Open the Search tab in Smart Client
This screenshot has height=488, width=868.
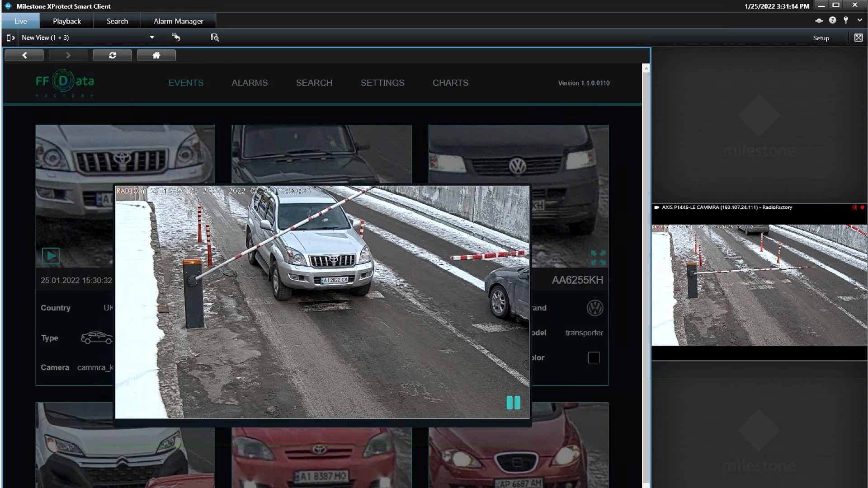coord(117,21)
